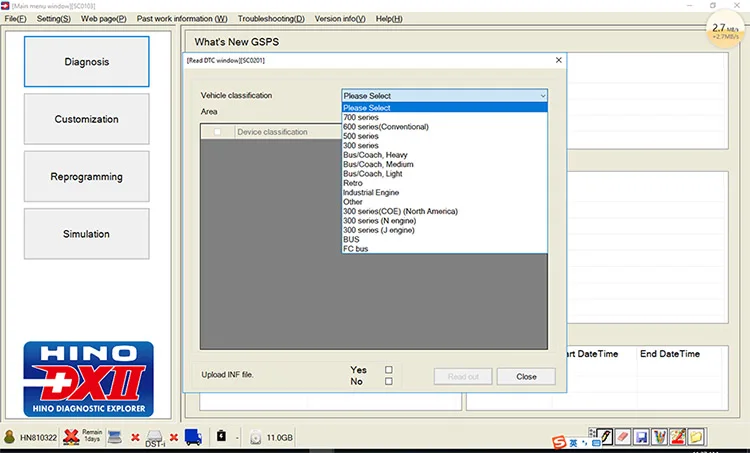Choose 700 series from the list
This screenshot has width=750, height=453.
(444, 117)
